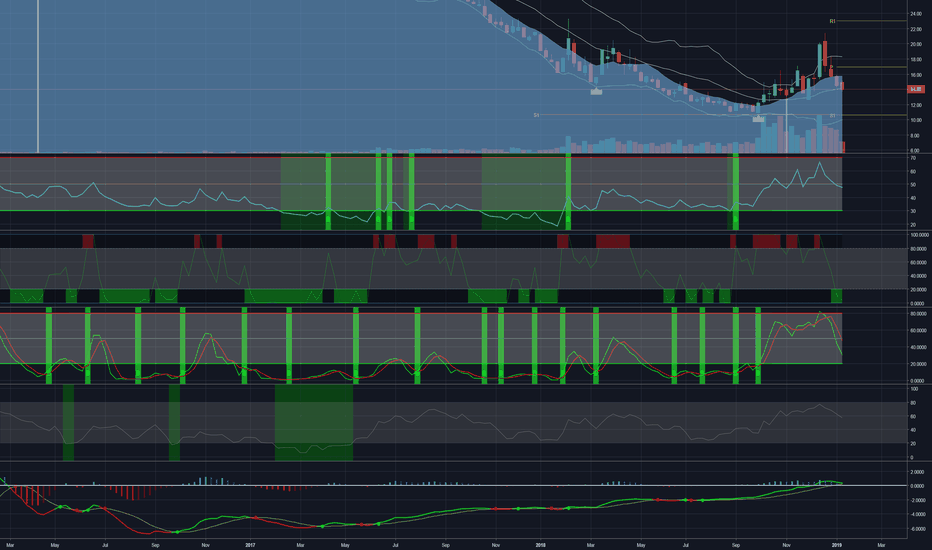Viewport: 932px width, 550px height.
Task: Click the 2019 label on the time axis
Action: [837, 545]
